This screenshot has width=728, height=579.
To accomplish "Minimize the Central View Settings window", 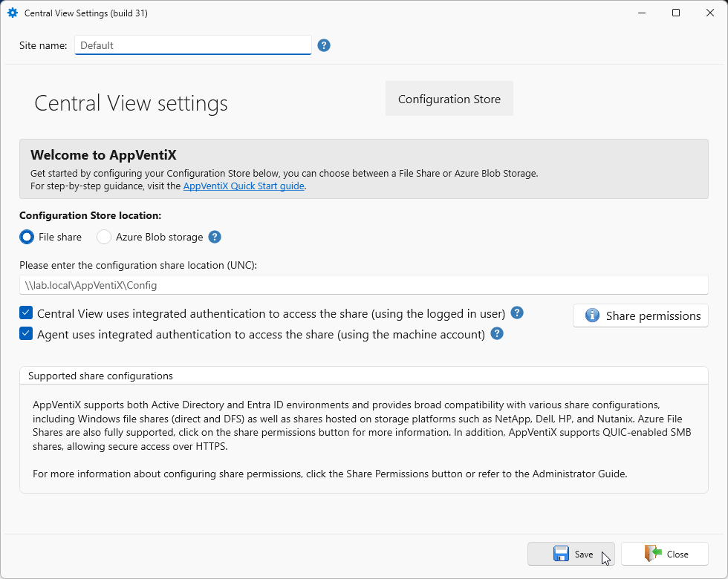I will tap(642, 13).
